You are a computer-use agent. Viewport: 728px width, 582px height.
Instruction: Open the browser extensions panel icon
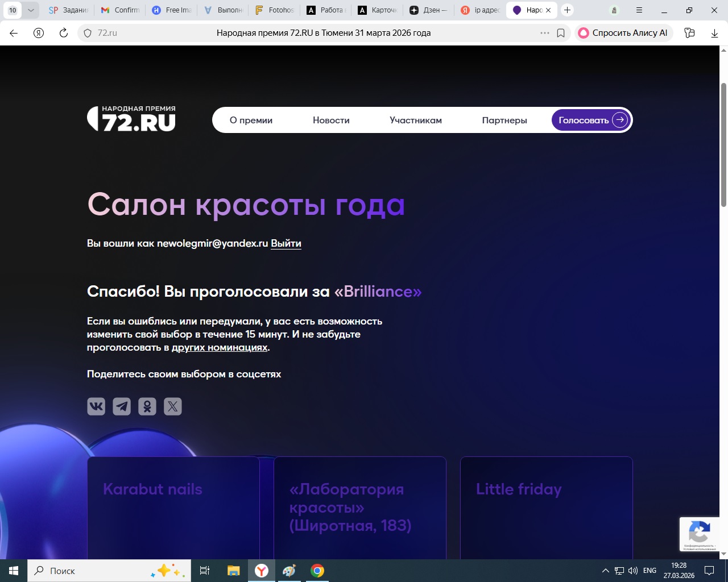point(690,33)
